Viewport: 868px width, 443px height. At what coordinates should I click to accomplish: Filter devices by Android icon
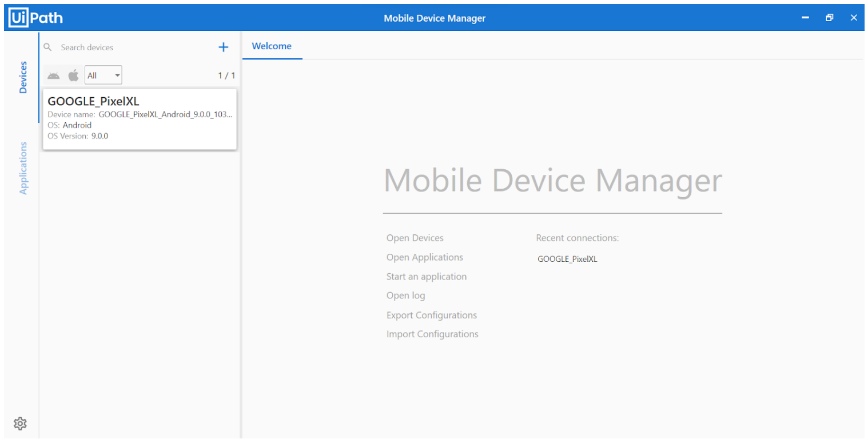click(x=54, y=75)
